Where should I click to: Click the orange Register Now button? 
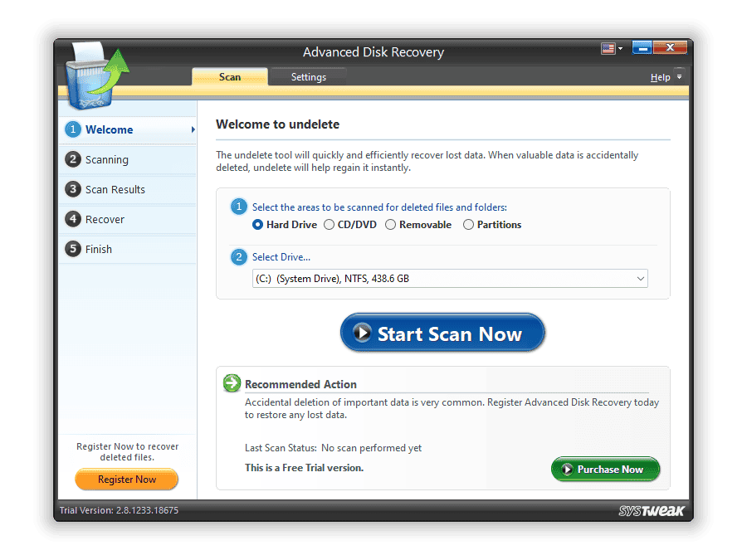pyautogui.click(x=127, y=480)
